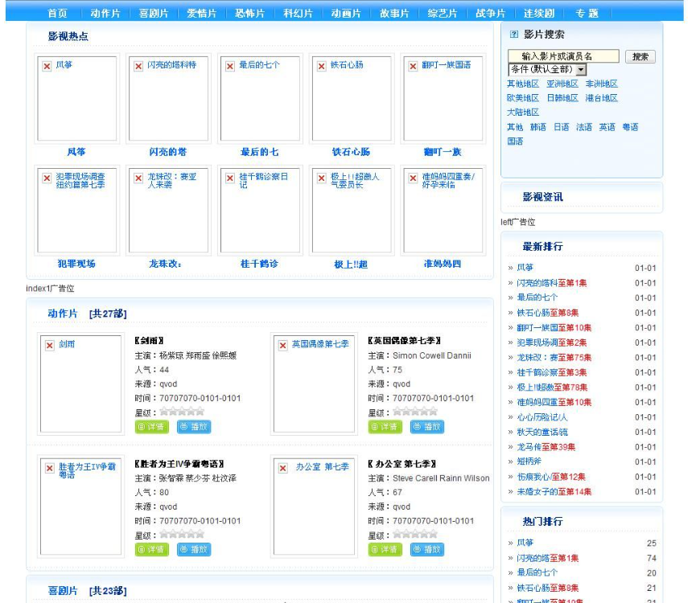The image size is (700, 603).
Task: Click the star rating for 办公室 第七季
Action: pos(415,535)
